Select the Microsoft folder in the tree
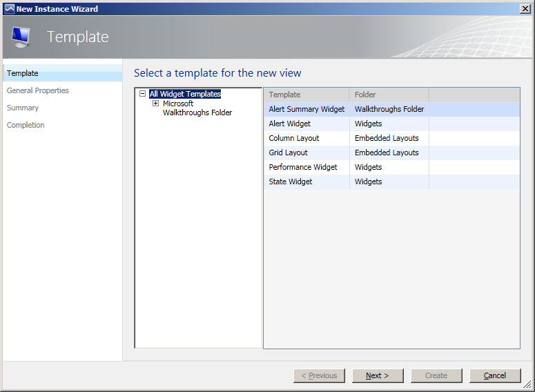The width and height of the screenshot is (535, 392). click(x=178, y=104)
